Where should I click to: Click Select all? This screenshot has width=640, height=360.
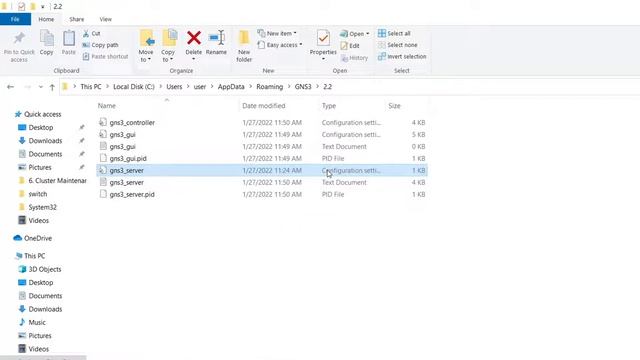(394, 33)
